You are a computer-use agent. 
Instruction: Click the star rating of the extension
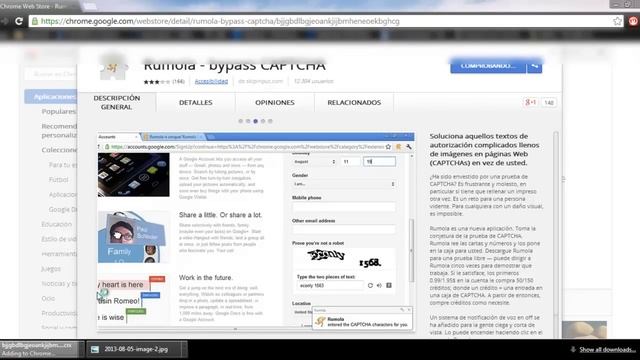[157, 82]
